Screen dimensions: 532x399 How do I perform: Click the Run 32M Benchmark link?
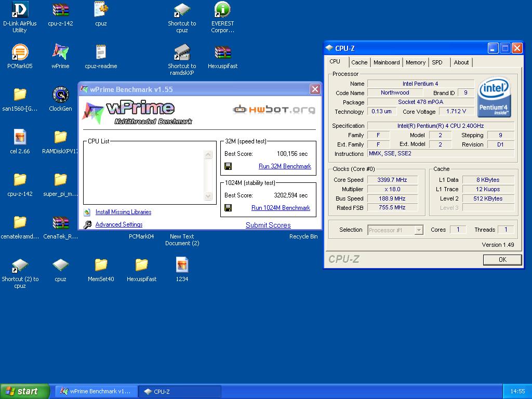coord(285,166)
